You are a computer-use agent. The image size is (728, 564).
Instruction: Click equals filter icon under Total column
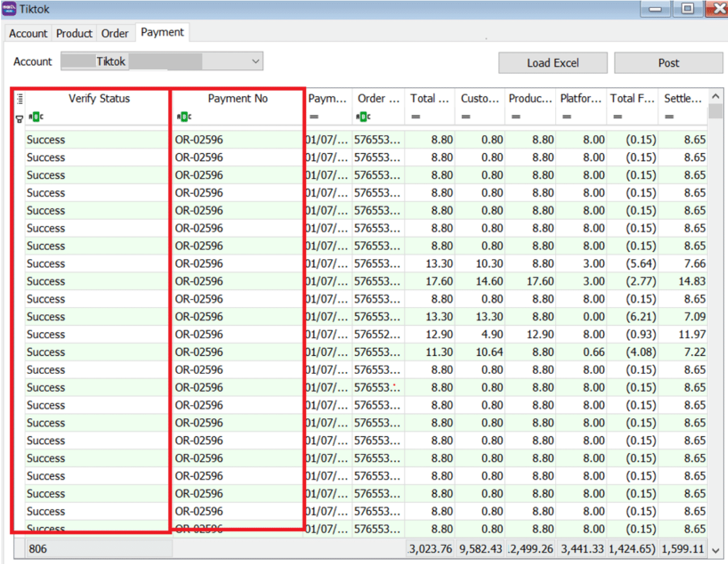416,117
